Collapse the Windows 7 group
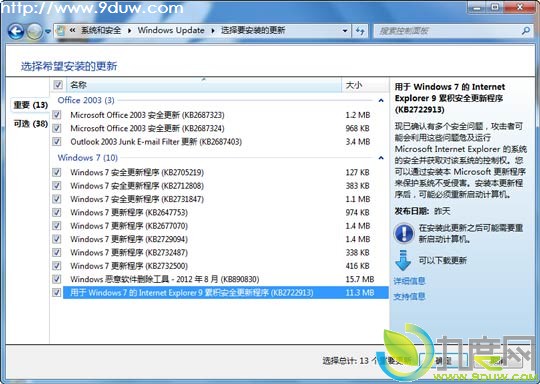 pos(381,158)
